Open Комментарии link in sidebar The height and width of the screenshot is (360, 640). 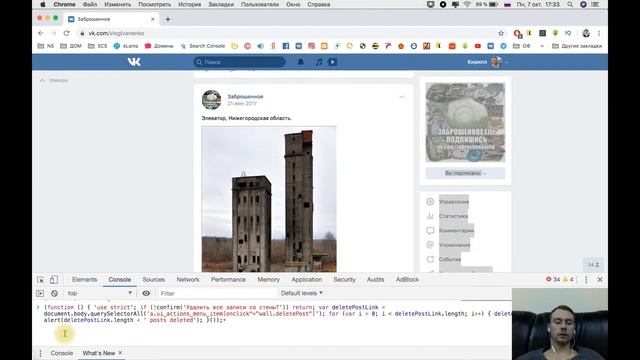coord(456,231)
